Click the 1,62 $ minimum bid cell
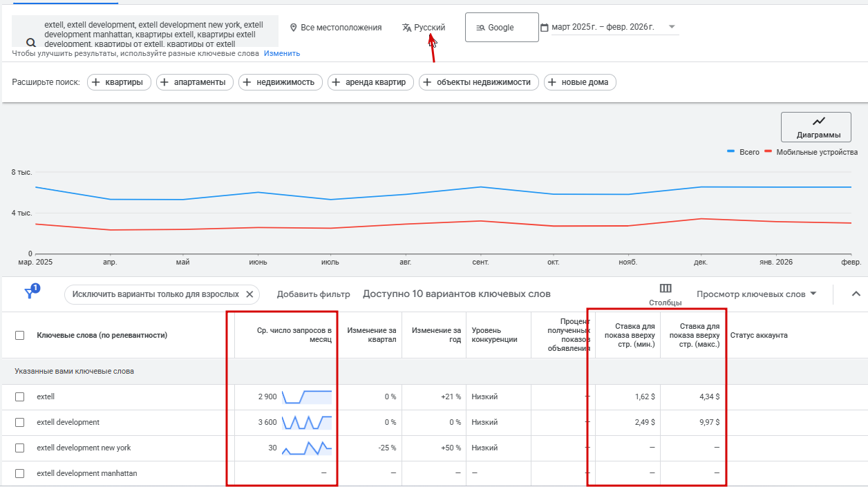Screen dimensions: 868x487 tap(643, 397)
